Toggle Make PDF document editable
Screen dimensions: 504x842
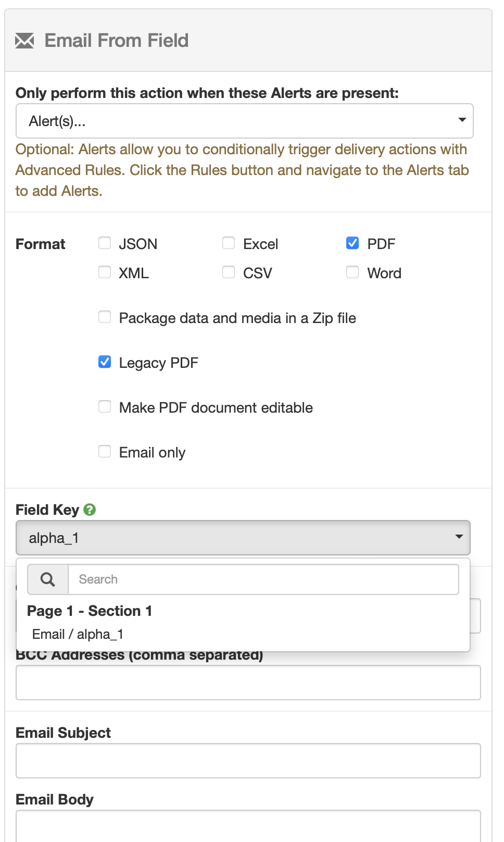click(x=105, y=407)
